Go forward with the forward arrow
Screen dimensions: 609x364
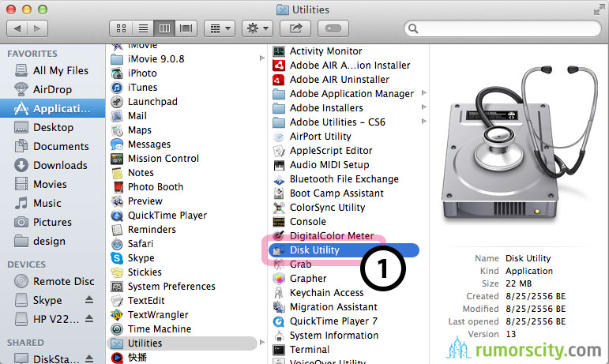[38, 28]
